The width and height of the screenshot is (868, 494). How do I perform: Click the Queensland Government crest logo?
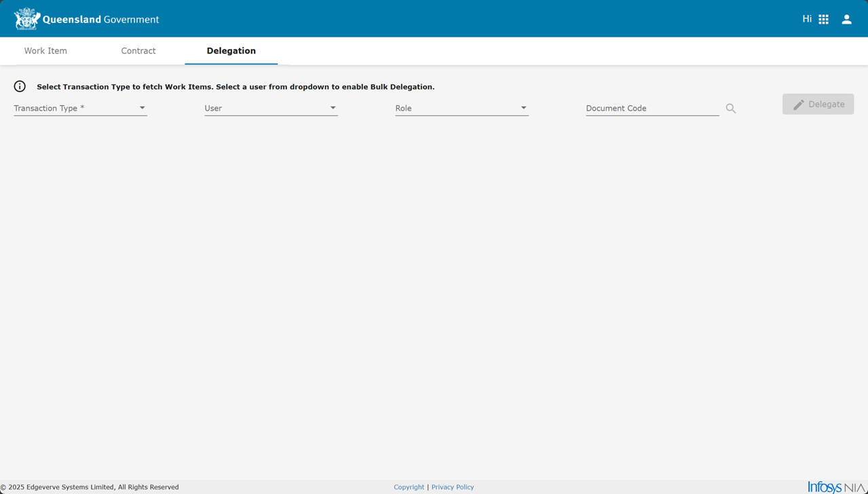pyautogui.click(x=27, y=19)
